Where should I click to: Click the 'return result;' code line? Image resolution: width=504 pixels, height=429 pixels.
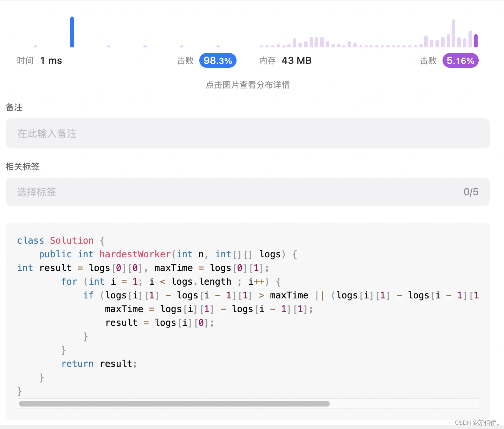(99, 364)
